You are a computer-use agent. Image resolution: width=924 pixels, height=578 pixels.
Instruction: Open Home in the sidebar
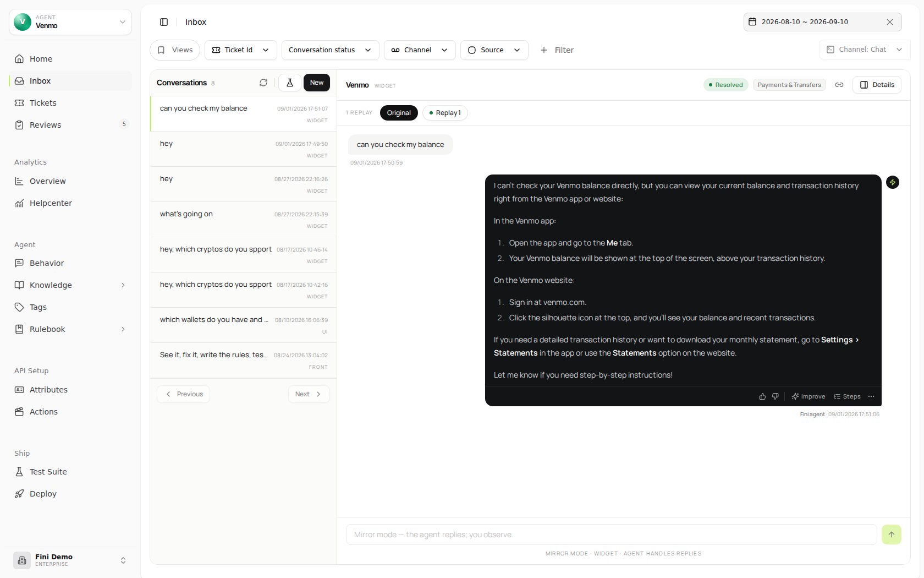point(70,59)
